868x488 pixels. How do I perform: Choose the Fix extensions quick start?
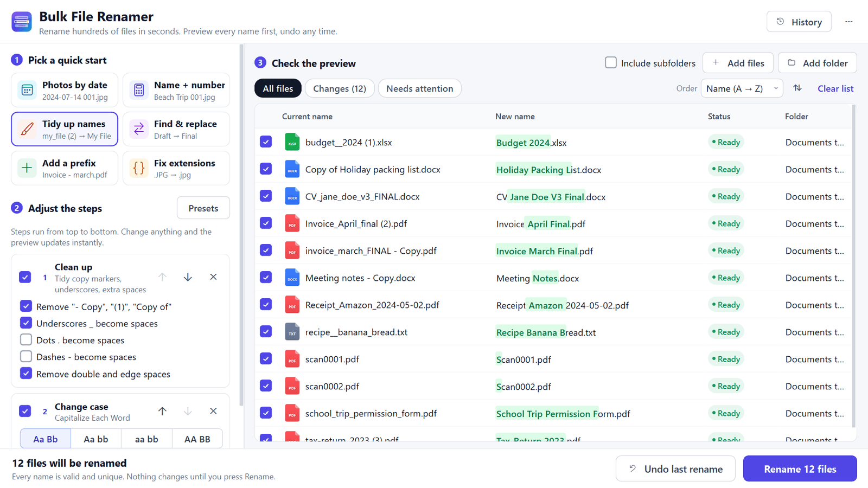[x=176, y=168]
